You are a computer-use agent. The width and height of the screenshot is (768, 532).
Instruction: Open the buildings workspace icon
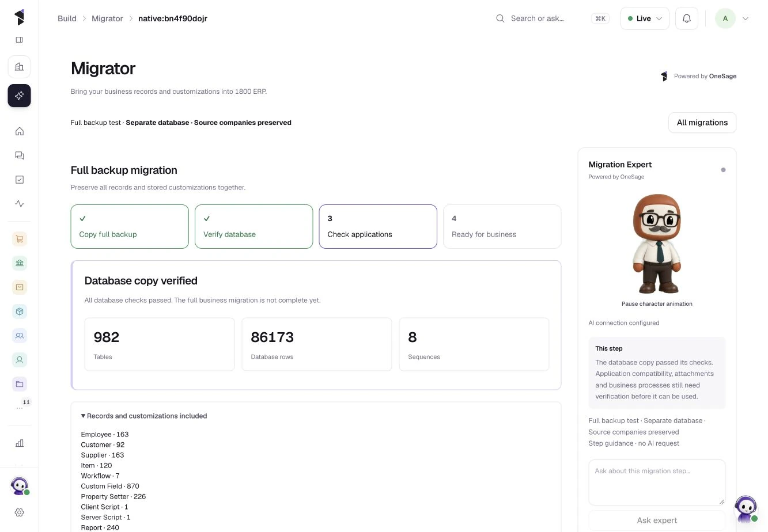click(19, 67)
